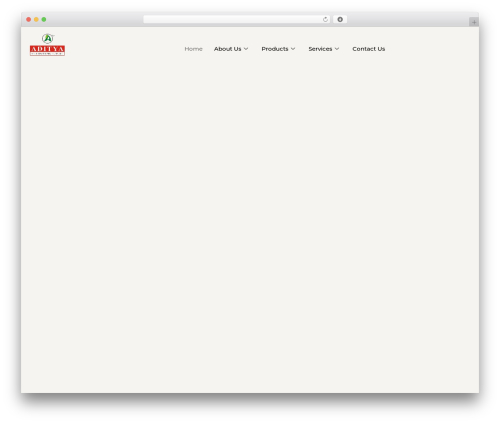Expand the Products dropdown chevron
Image resolution: width=500 pixels, height=423 pixels.
(x=293, y=49)
